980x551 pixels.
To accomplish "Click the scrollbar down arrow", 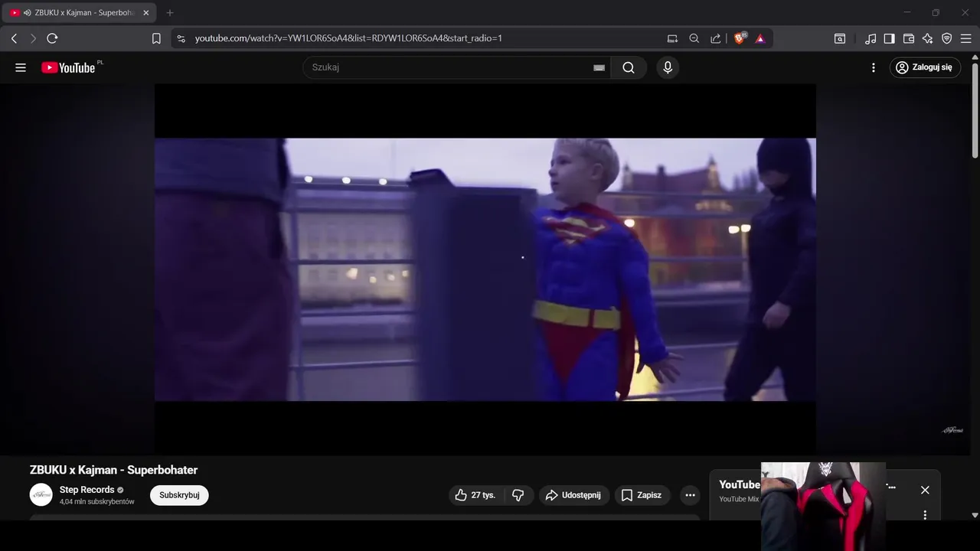I will 975,515.
